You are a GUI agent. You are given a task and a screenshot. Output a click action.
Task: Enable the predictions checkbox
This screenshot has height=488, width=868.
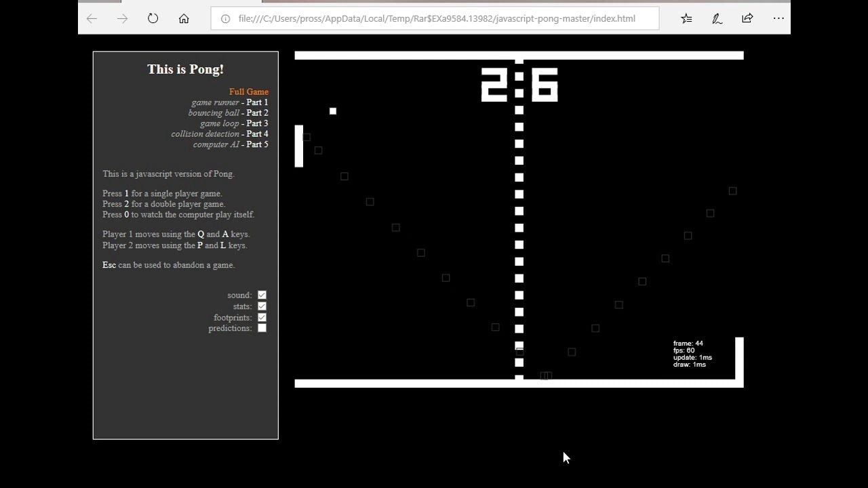tap(262, 328)
